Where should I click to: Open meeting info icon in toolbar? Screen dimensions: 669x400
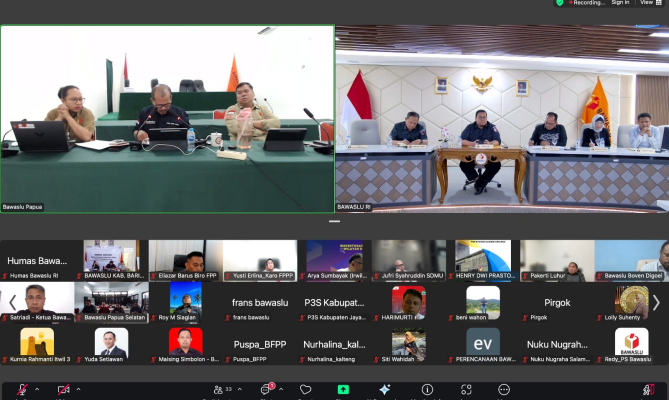click(x=427, y=390)
